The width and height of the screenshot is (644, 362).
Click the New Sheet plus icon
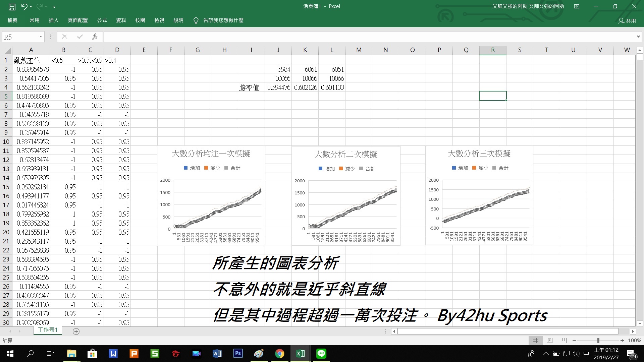76,331
